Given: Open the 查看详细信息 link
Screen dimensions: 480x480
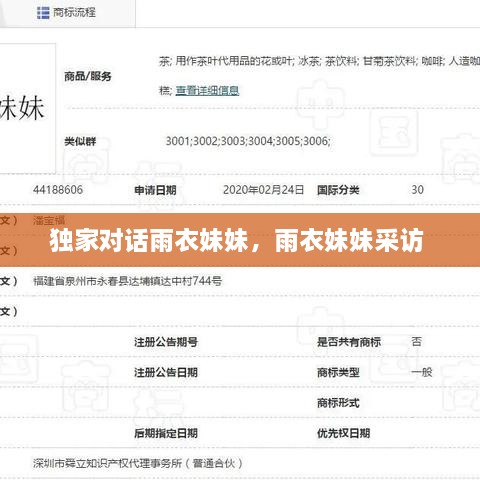Looking at the screenshot, I should [x=207, y=90].
